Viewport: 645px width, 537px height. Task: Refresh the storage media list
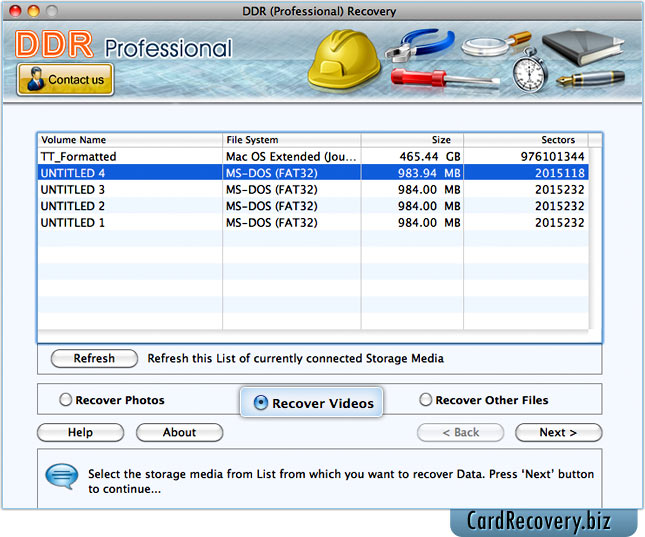coord(94,358)
